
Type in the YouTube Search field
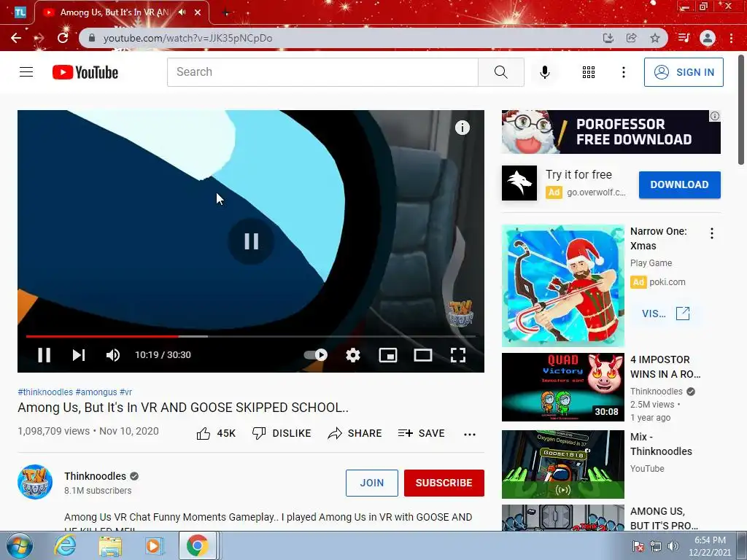pos(322,72)
